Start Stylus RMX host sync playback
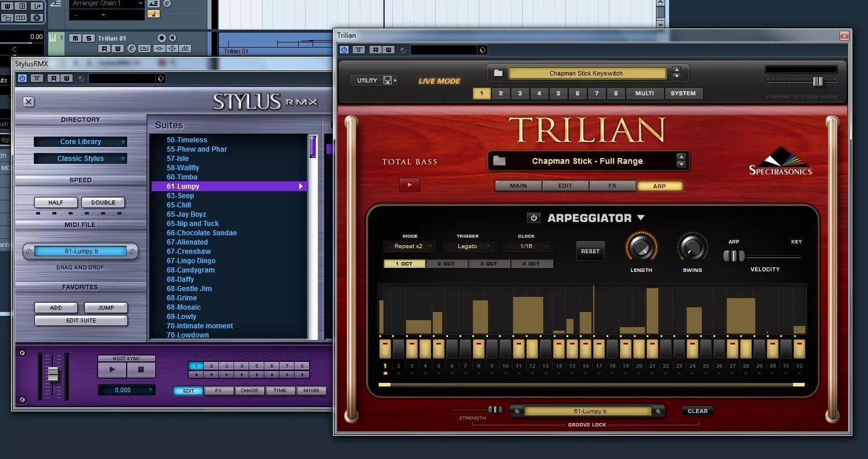Image resolution: width=868 pixels, height=459 pixels. (x=113, y=370)
